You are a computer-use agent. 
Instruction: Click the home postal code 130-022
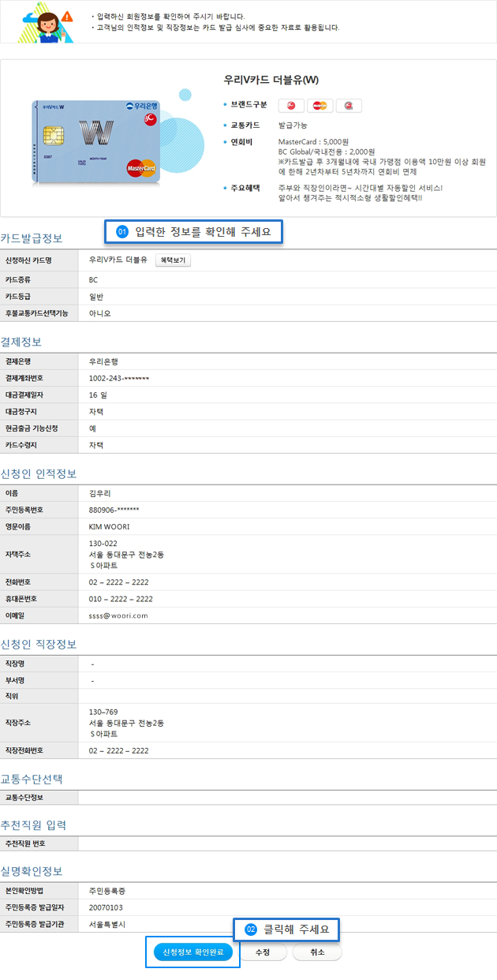coord(103,544)
